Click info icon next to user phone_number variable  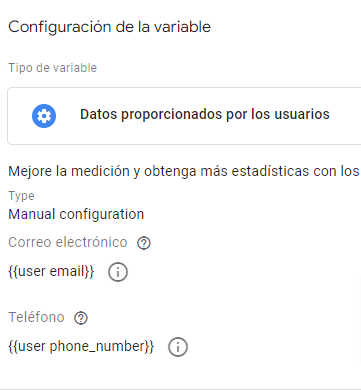178,347
